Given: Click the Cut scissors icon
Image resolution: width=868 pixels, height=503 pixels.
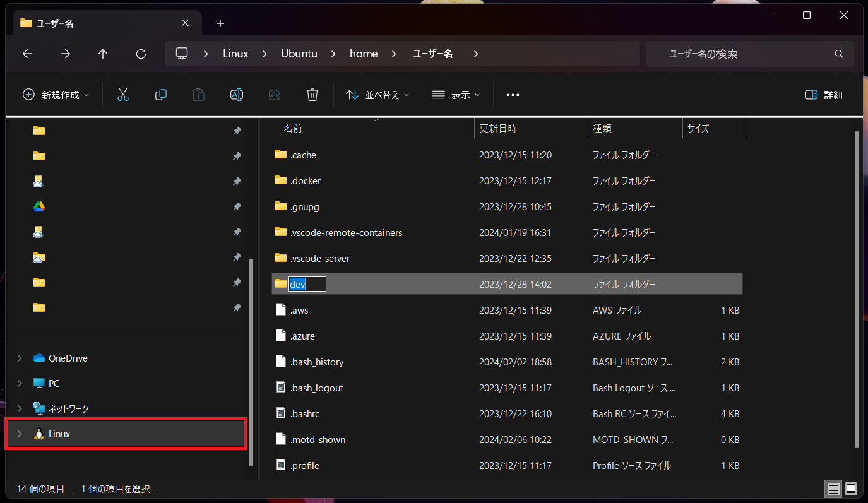Looking at the screenshot, I should click(x=123, y=95).
